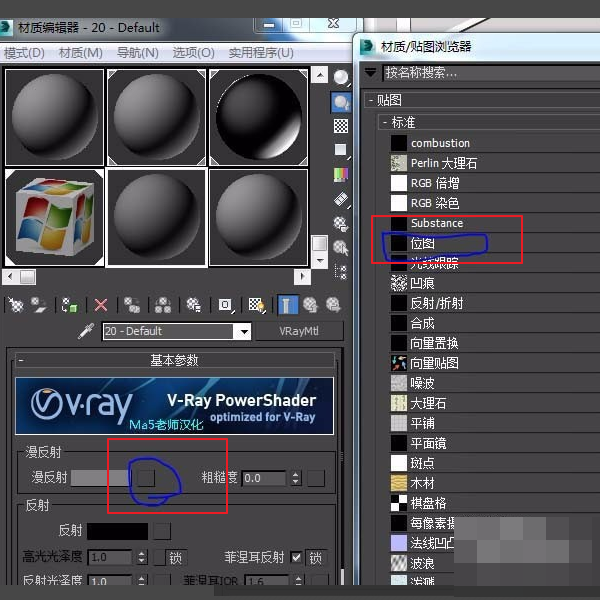Screen dimensions: 600x600
Task: Click the red X reset material icon
Action: coord(101,305)
